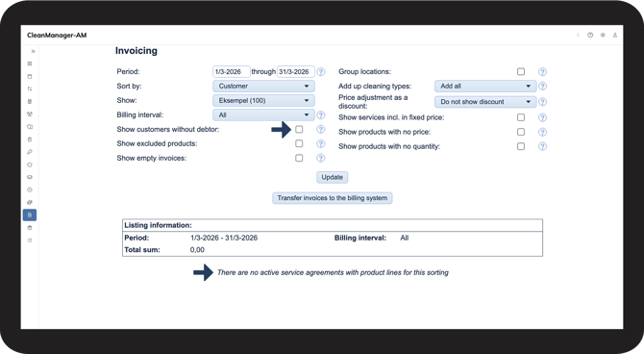The image size is (644, 354).
Task: Open help for Show services incl. in fixed price
Action: 542,117
